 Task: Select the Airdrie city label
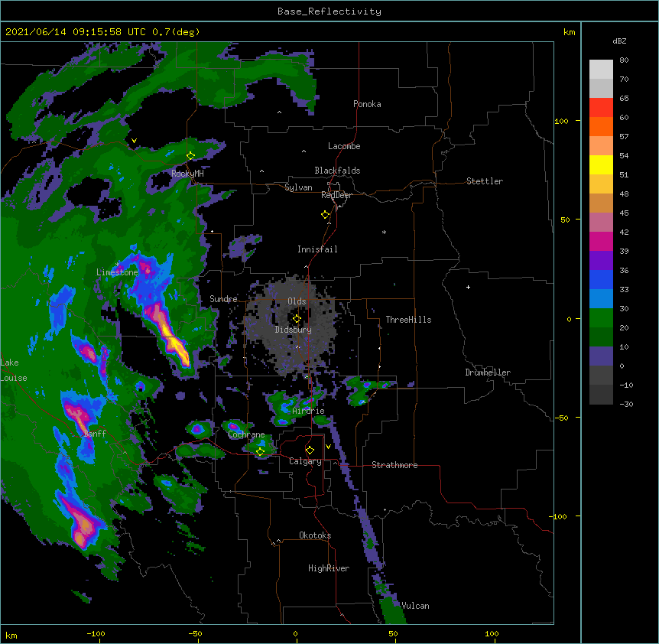[309, 411]
